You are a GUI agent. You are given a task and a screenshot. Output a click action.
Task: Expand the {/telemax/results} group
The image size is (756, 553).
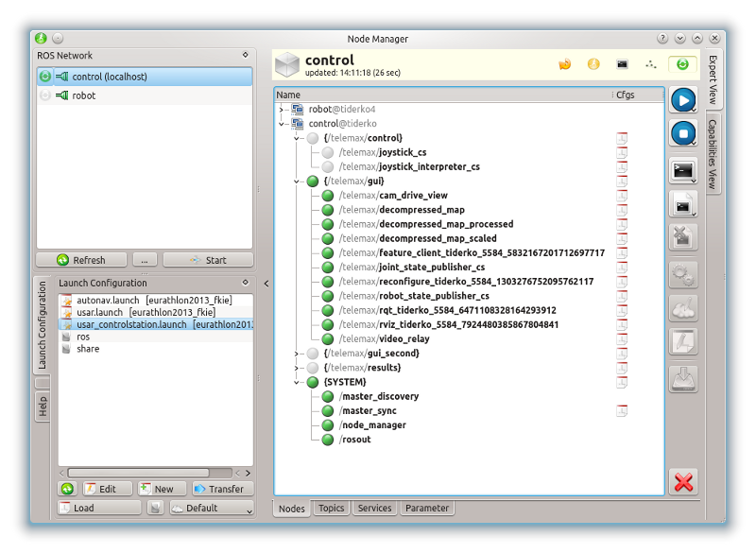(x=297, y=368)
